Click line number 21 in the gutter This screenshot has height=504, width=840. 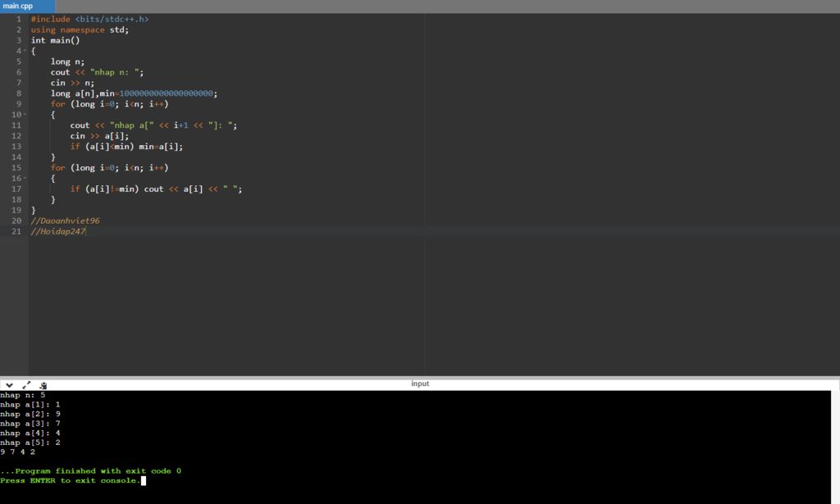pos(16,232)
